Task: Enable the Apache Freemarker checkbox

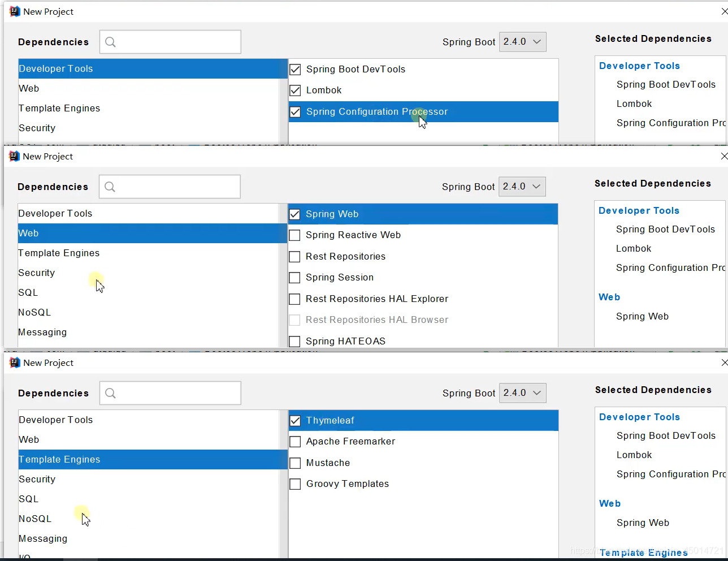Action: click(x=295, y=442)
